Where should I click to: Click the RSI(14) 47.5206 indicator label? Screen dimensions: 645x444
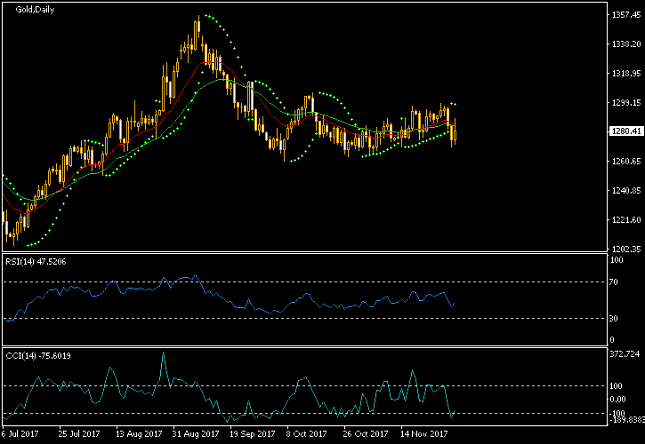point(36,262)
